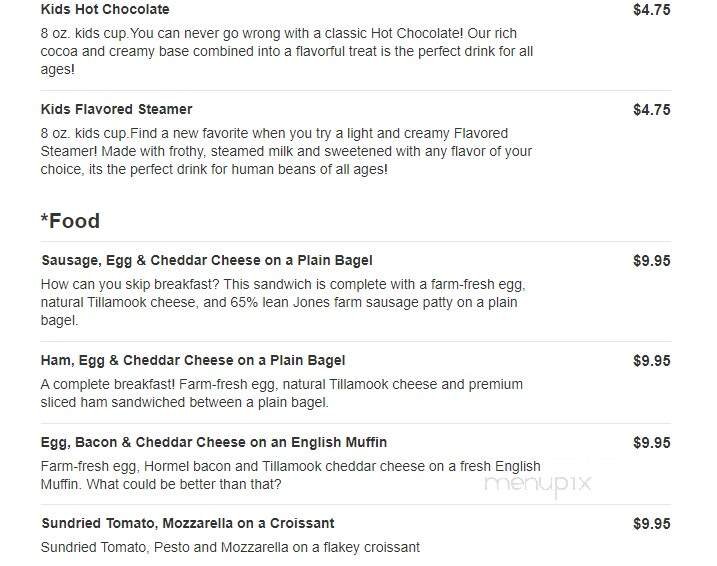
Task: Choose Sundried Tomato, Mozzarella on a Croissant
Action: tap(188, 523)
